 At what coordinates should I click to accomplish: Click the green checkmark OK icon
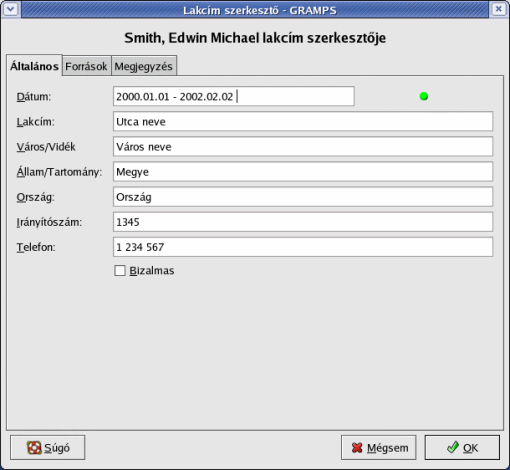(453, 447)
